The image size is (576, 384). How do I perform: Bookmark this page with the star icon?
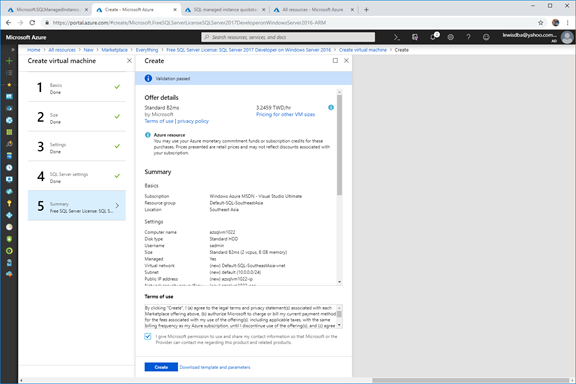(x=541, y=23)
